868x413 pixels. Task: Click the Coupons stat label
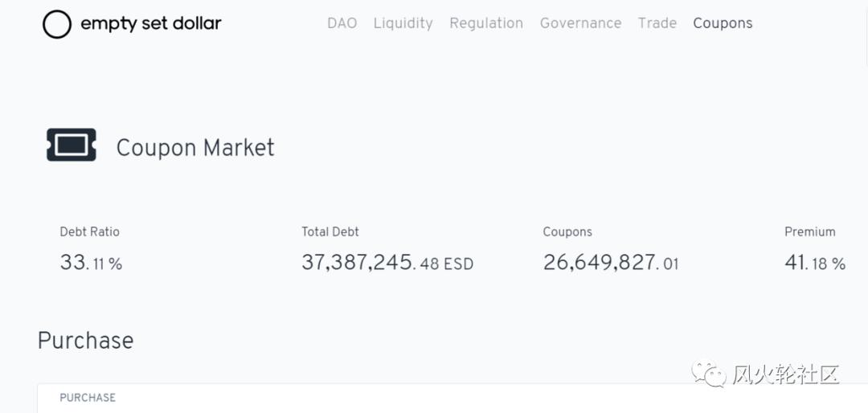tap(567, 232)
